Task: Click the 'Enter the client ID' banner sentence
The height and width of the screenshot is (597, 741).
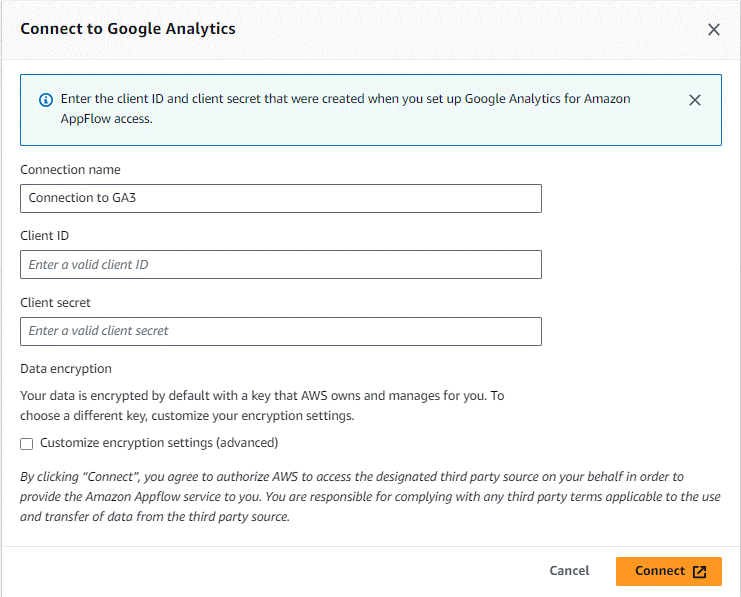Action: point(345,99)
